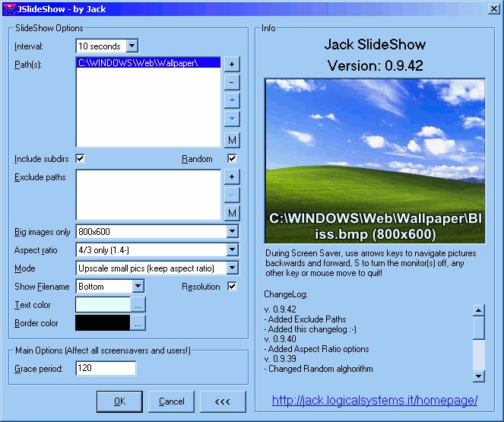Click changelog entry 'v. 0.9.40'
Screen dimensions: 504x422
pos(280,339)
